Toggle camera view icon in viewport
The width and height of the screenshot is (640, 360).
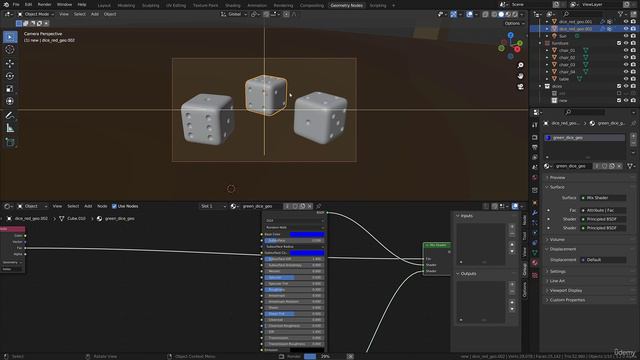(x=520, y=87)
